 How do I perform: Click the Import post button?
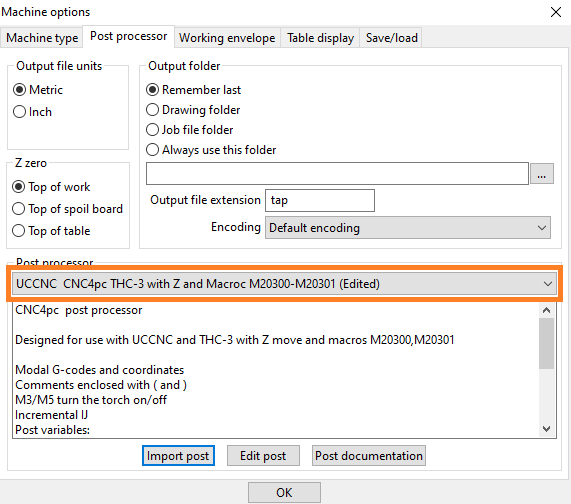pyautogui.click(x=178, y=456)
